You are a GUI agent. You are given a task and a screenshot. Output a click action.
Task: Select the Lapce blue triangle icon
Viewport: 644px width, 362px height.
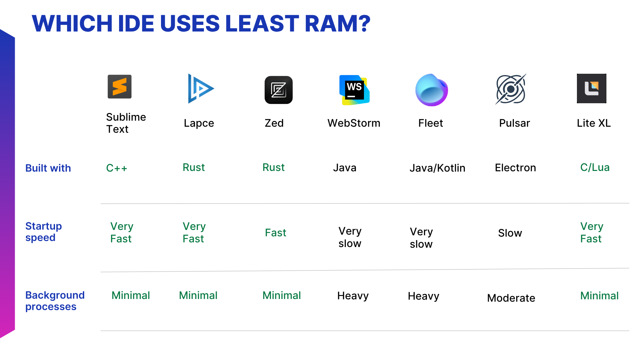coord(201,88)
